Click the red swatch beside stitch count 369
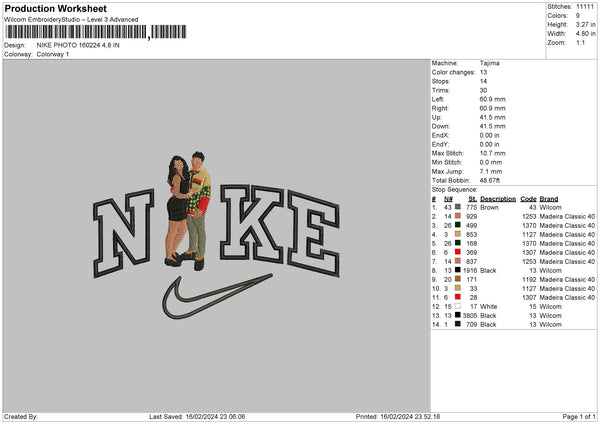 (458, 252)
